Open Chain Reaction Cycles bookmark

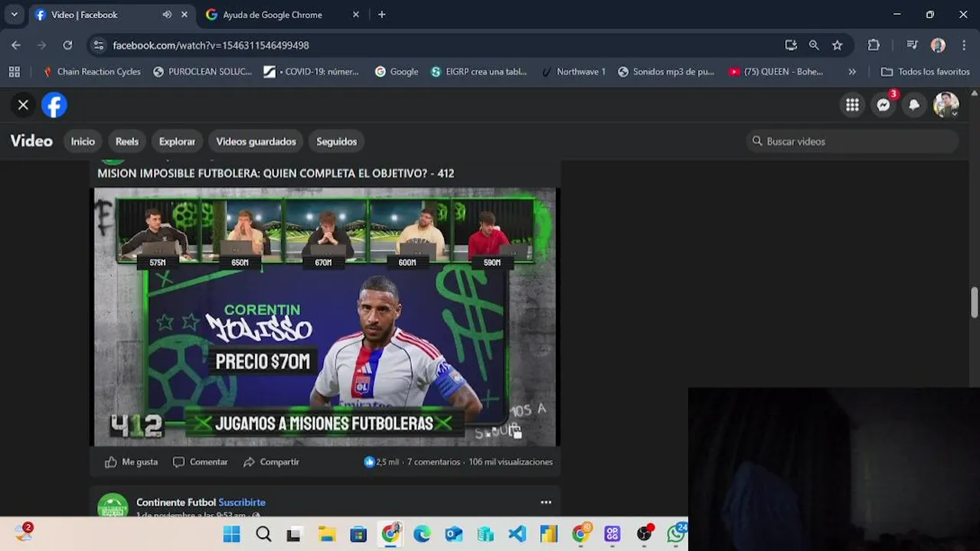point(92,72)
